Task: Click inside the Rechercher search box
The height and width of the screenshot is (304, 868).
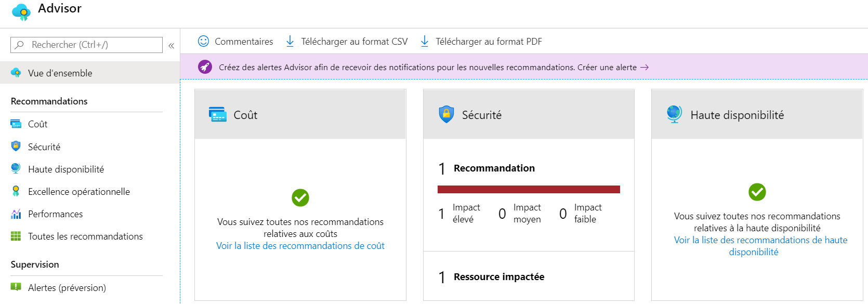Action: (x=86, y=45)
